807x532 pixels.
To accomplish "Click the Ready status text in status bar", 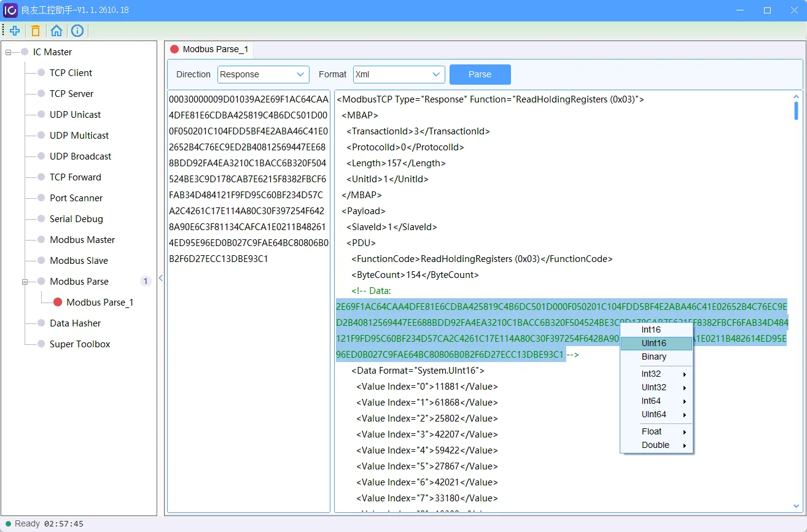I will point(27,524).
